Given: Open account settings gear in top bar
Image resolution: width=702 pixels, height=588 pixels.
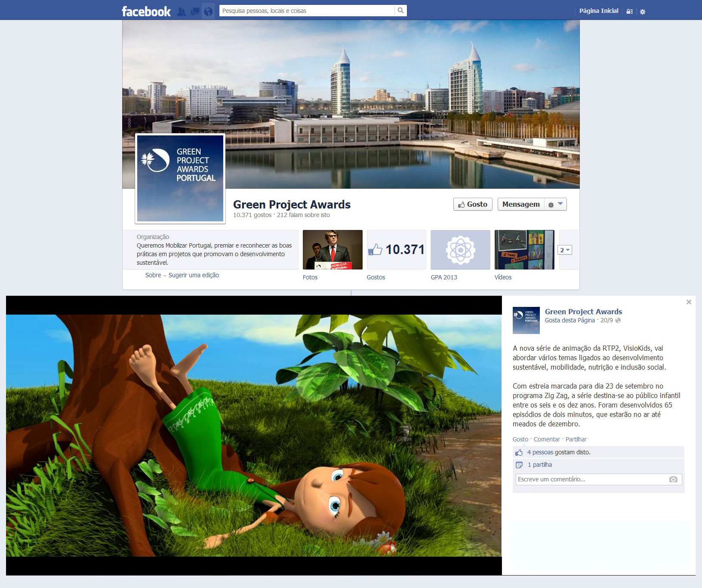Looking at the screenshot, I should [643, 12].
